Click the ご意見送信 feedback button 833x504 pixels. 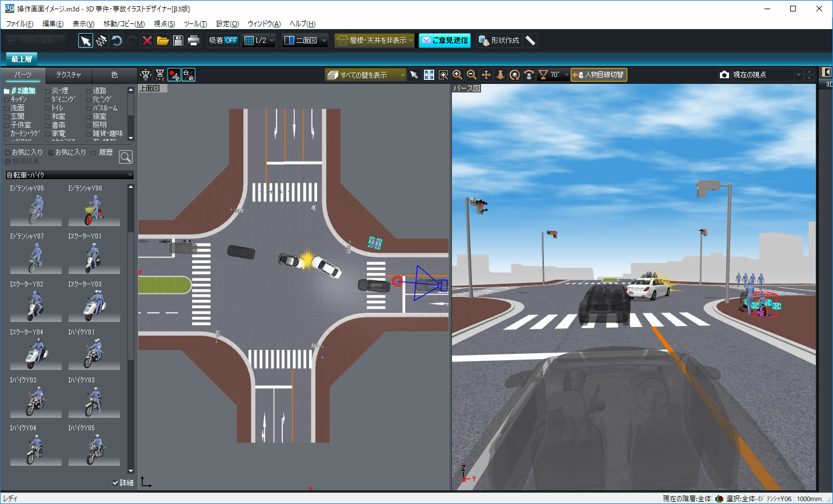tap(445, 41)
